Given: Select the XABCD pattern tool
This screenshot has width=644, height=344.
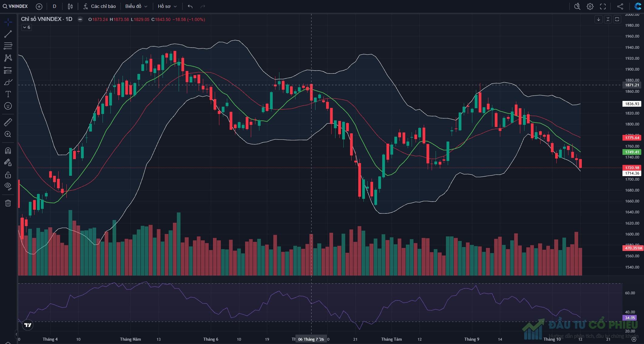Looking at the screenshot, I should pos(8,58).
